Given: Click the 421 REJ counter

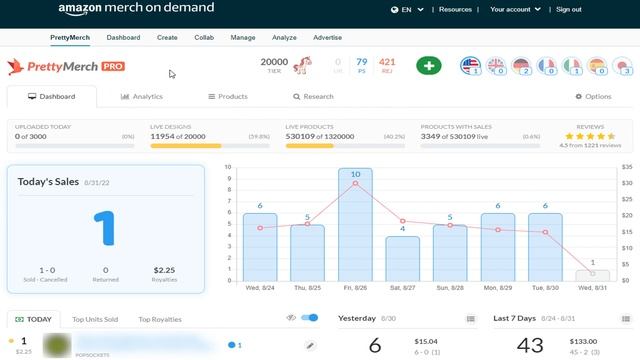Looking at the screenshot, I should click(x=387, y=65).
